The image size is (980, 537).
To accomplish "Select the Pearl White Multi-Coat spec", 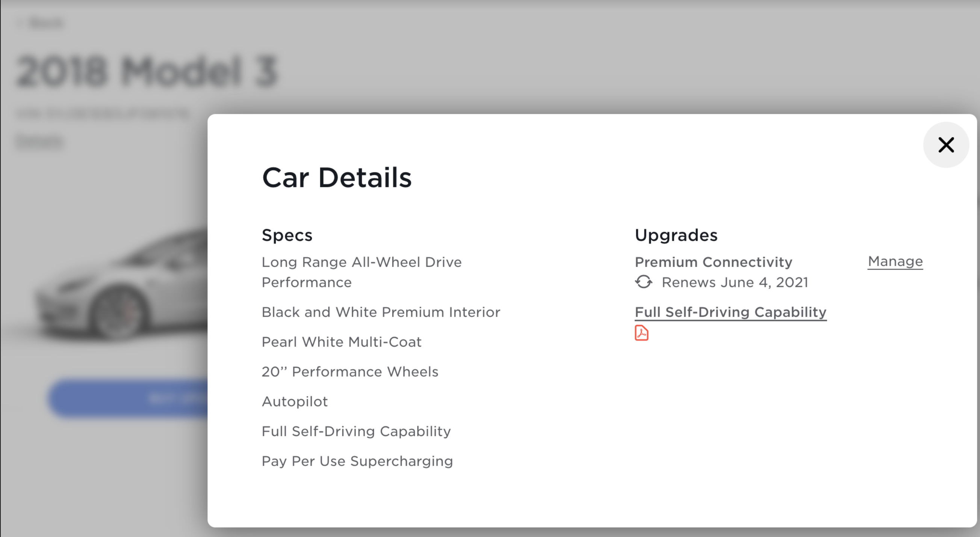I will point(341,342).
